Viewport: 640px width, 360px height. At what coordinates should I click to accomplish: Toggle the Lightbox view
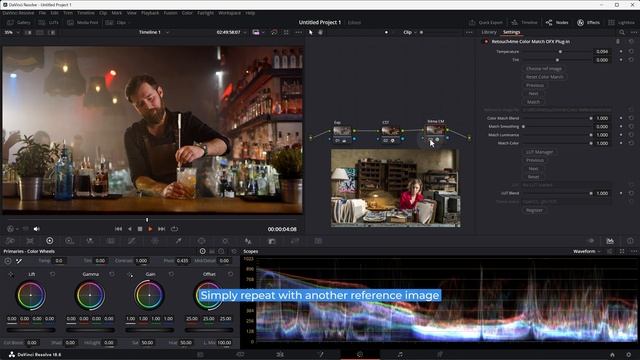(x=621, y=22)
